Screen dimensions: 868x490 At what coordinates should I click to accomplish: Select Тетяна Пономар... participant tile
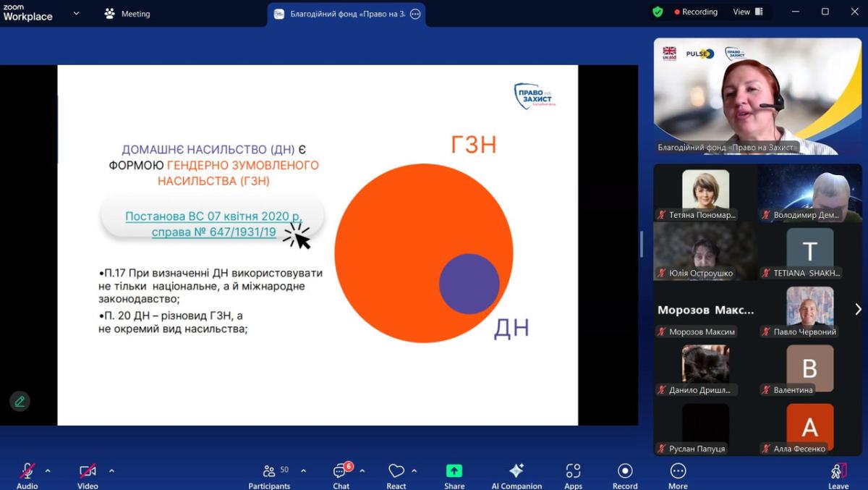(x=705, y=193)
